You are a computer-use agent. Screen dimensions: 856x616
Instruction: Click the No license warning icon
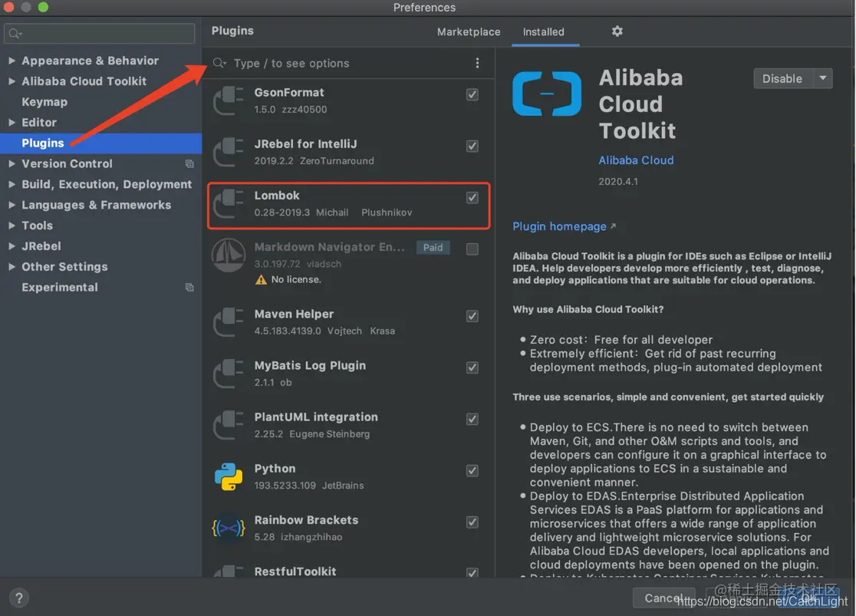(261, 279)
